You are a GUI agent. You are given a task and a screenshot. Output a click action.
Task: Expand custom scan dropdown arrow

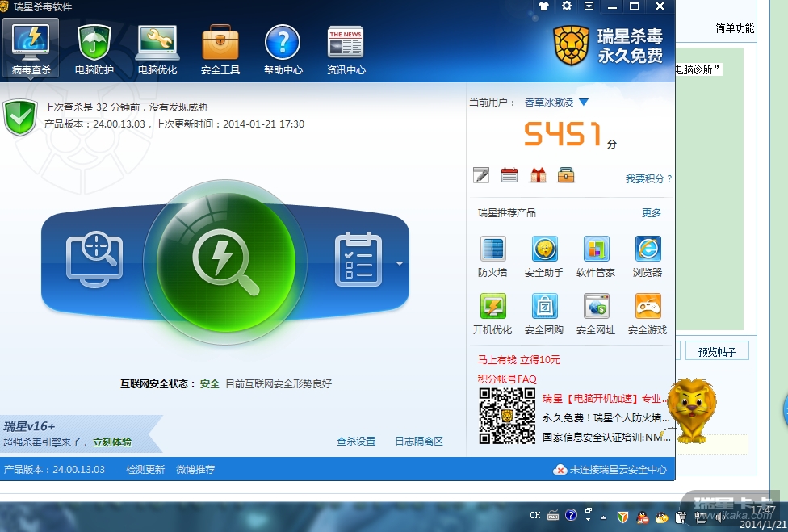(x=400, y=263)
